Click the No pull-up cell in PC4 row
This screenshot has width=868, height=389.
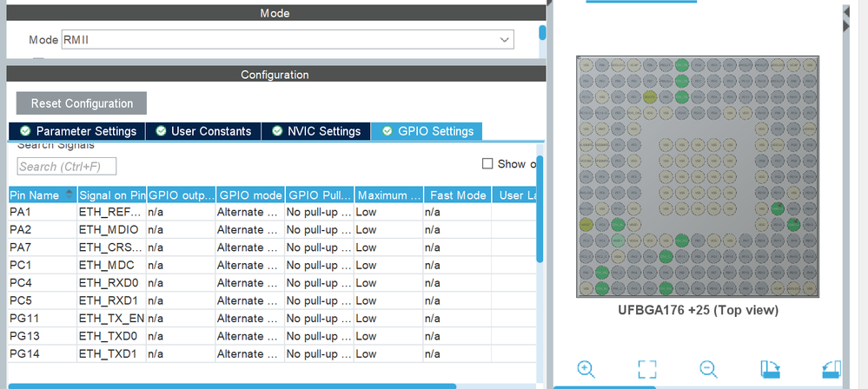(320, 283)
